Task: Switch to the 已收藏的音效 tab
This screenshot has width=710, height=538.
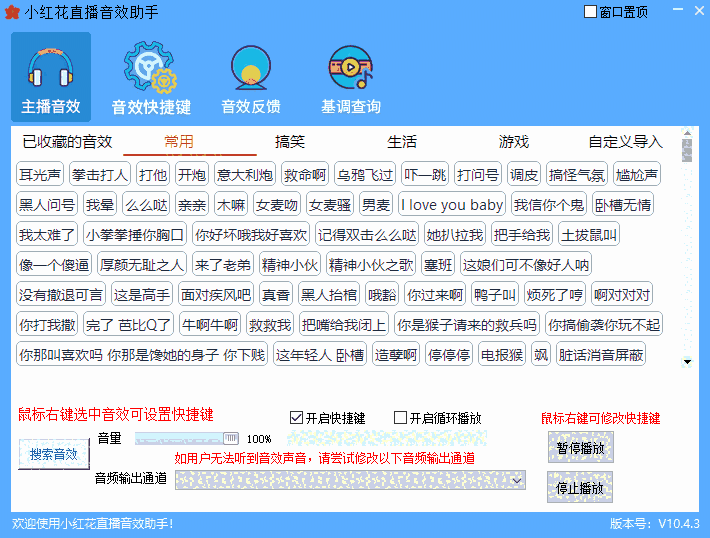Action: point(67,142)
